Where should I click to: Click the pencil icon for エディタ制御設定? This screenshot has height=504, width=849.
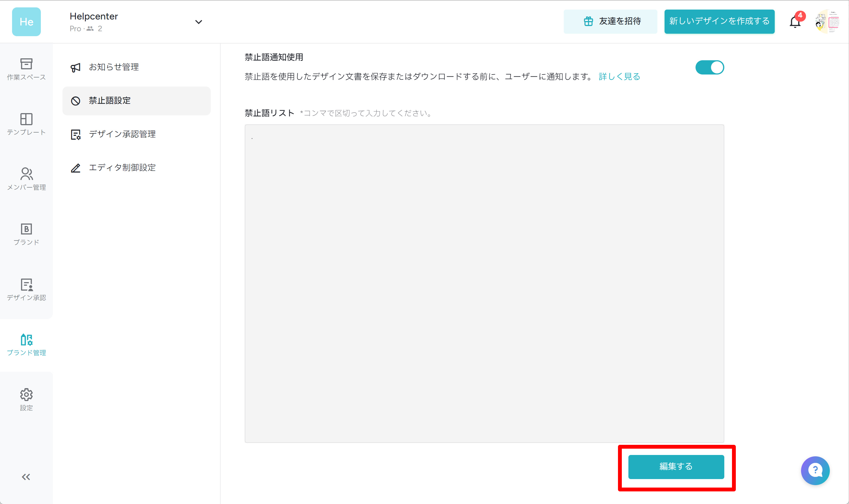click(75, 168)
